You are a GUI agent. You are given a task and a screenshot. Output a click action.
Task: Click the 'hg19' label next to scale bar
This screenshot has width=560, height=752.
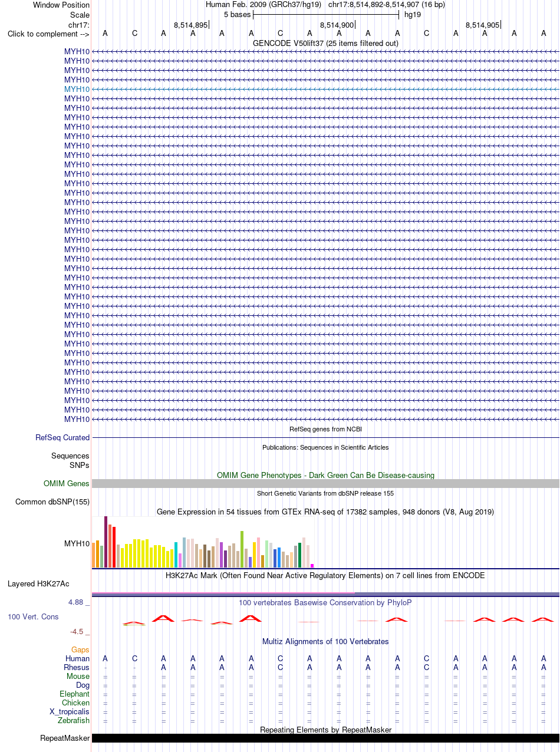[413, 15]
